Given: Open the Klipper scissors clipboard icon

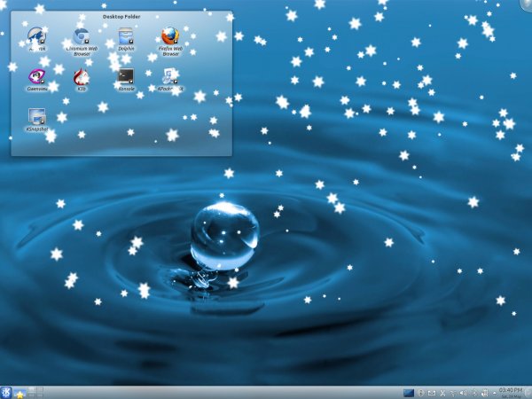Looking at the screenshot, I should (442, 393).
